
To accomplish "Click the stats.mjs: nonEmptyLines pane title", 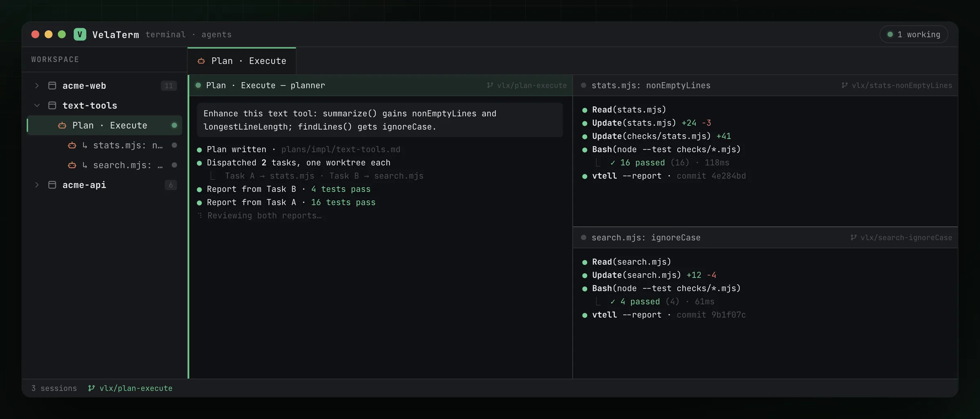I will 651,85.
